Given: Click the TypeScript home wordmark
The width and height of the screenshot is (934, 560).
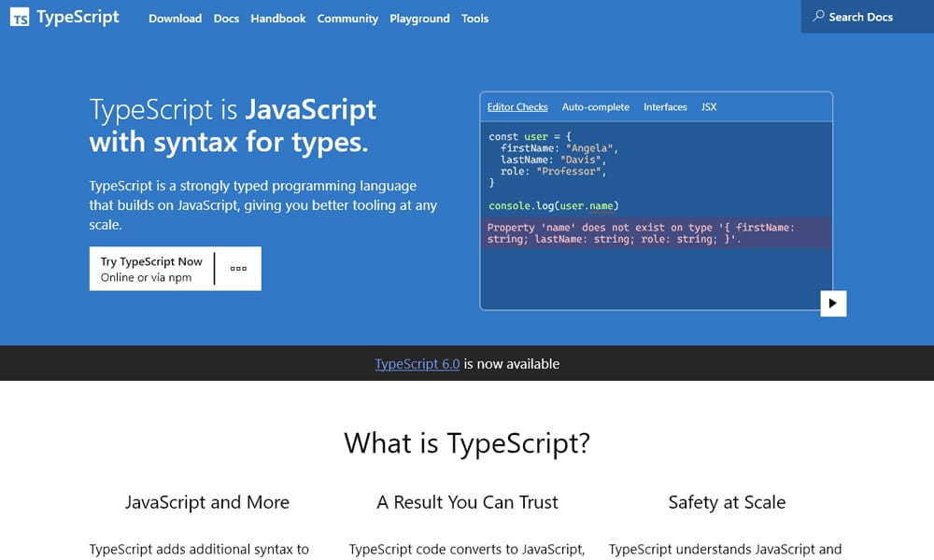Looking at the screenshot, I should [x=78, y=17].
